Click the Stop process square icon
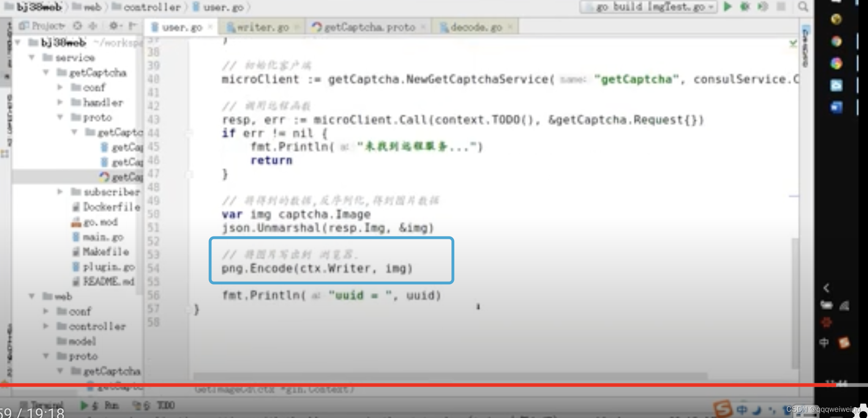The width and height of the screenshot is (868, 418). [x=781, y=7]
